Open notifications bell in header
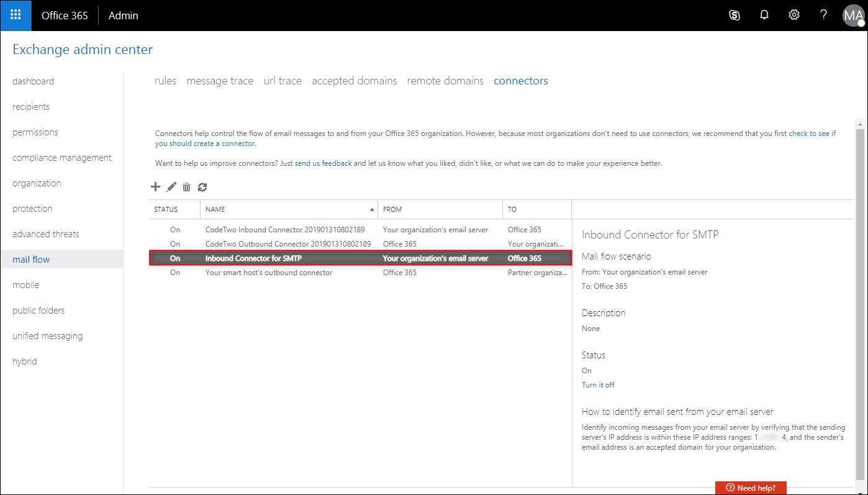868x495 pixels. (764, 16)
